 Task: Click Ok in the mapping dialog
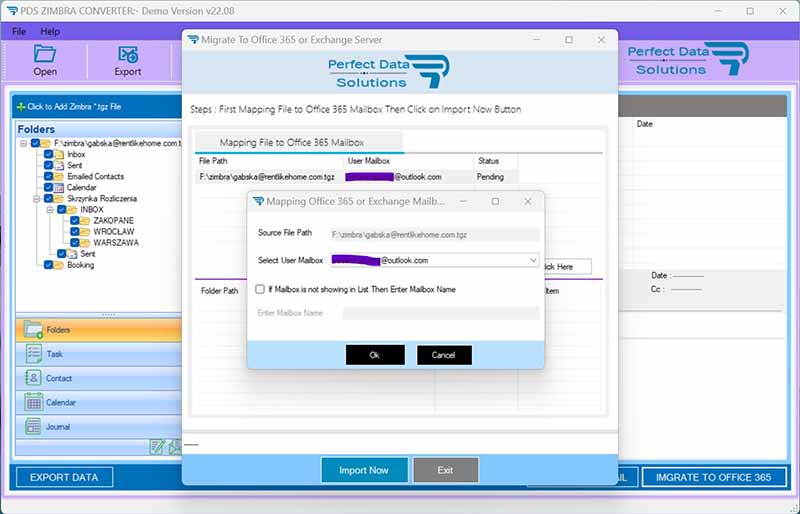coord(375,355)
